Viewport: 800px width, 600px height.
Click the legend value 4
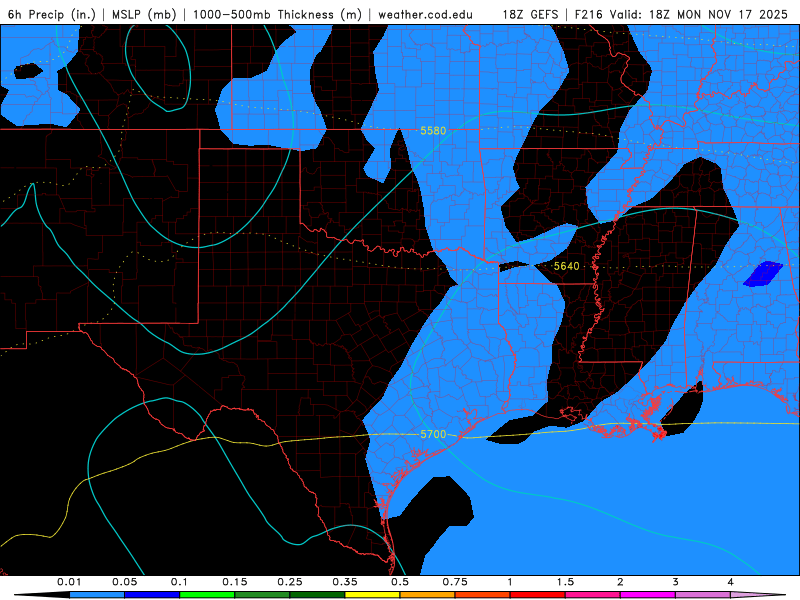coord(731,582)
